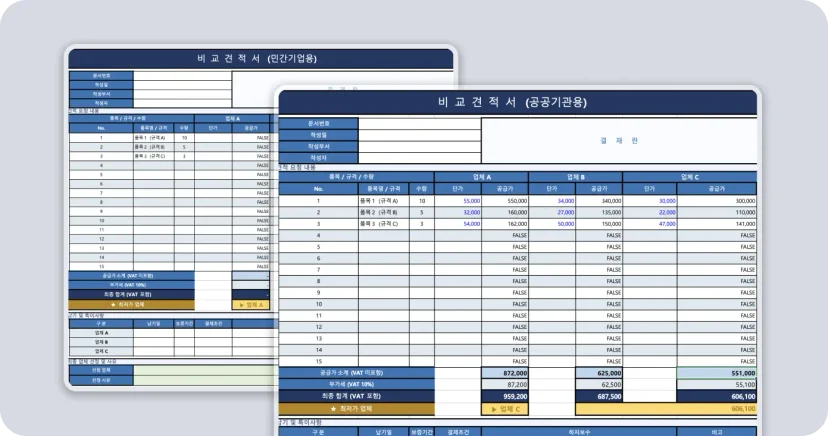Viewport: 828px width, 436px height.
Task: Select quantity 10 cell in 공공기관용 sheet
Action: [x=422, y=201]
